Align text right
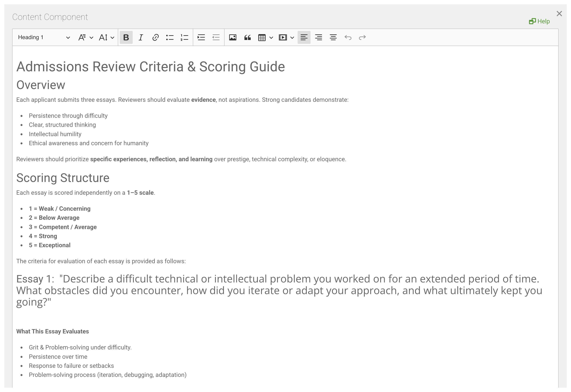The width and height of the screenshot is (571, 392). click(319, 37)
